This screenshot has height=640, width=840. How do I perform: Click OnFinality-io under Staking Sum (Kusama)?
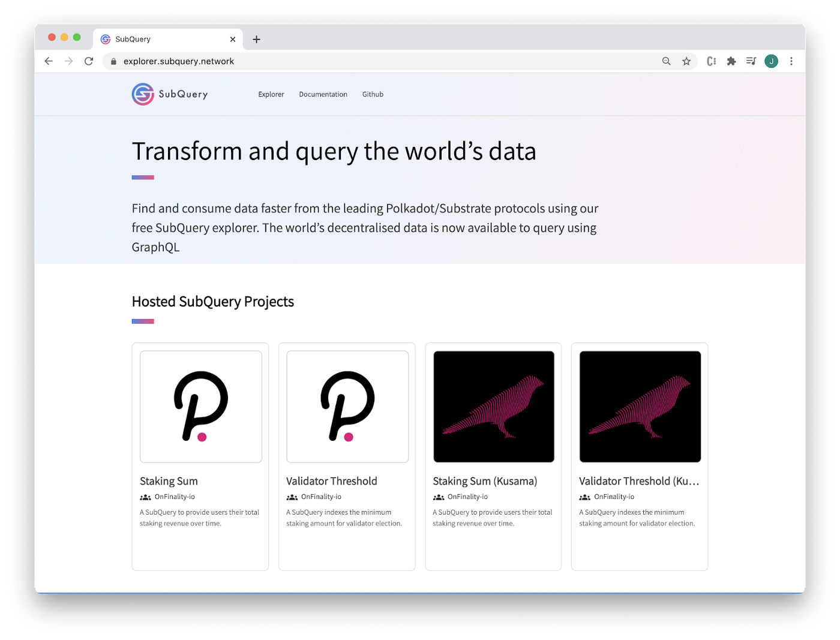point(467,497)
